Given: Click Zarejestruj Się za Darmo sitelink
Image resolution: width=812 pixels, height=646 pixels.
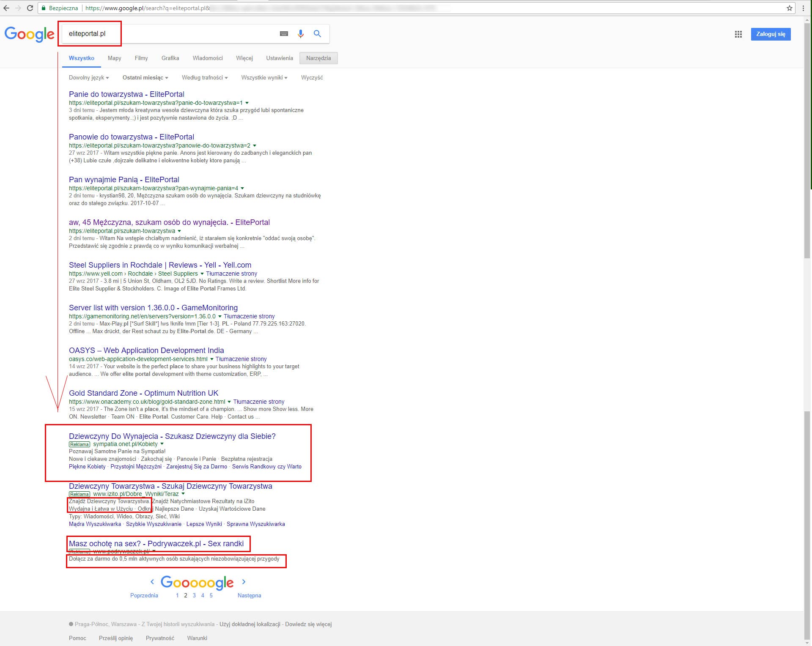Looking at the screenshot, I should point(197,467).
